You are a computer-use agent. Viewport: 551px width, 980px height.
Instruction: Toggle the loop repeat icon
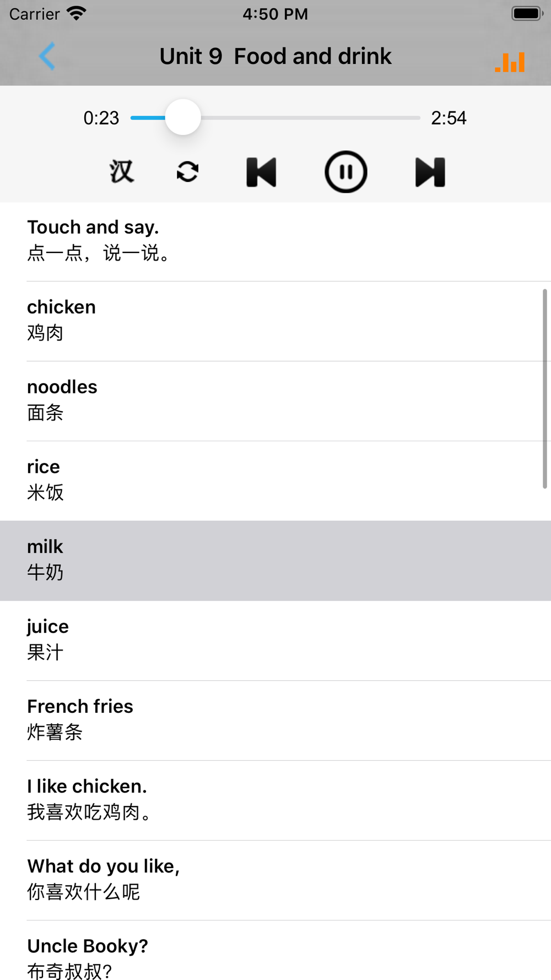tap(188, 172)
